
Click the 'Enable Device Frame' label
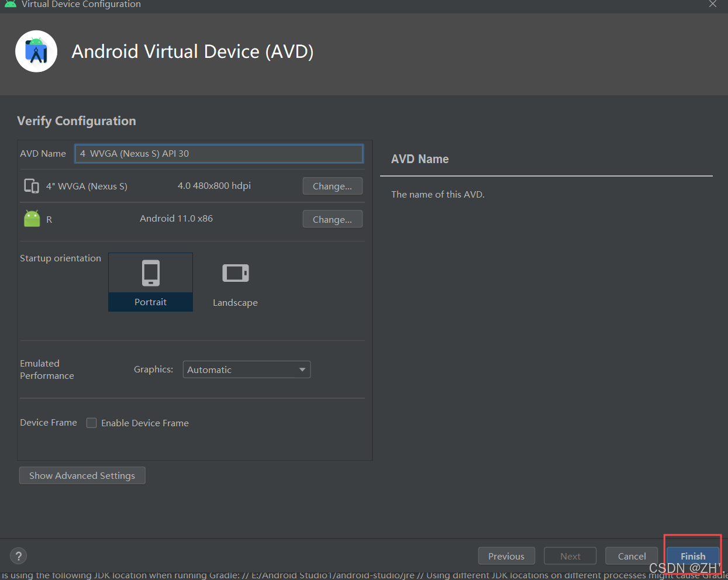[145, 423]
